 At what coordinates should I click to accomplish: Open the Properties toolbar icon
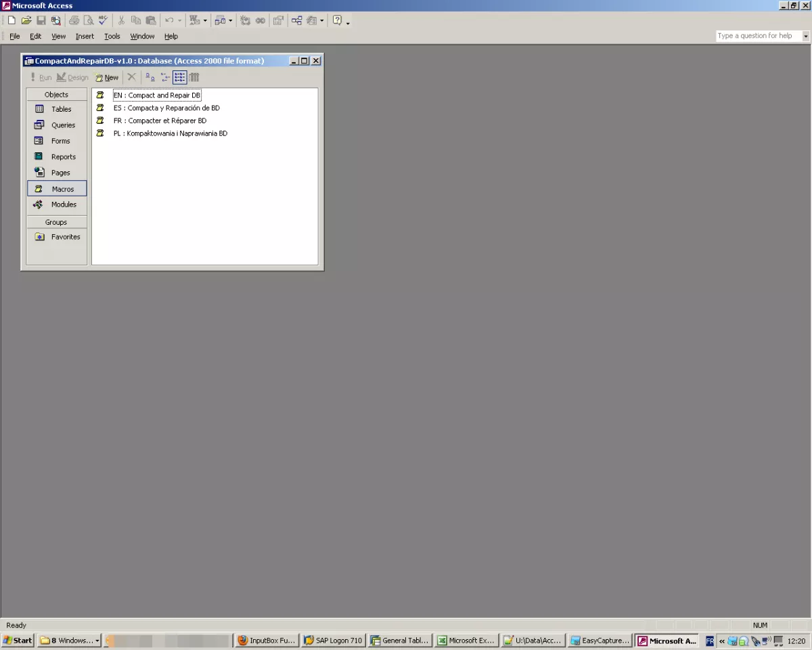click(278, 20)
